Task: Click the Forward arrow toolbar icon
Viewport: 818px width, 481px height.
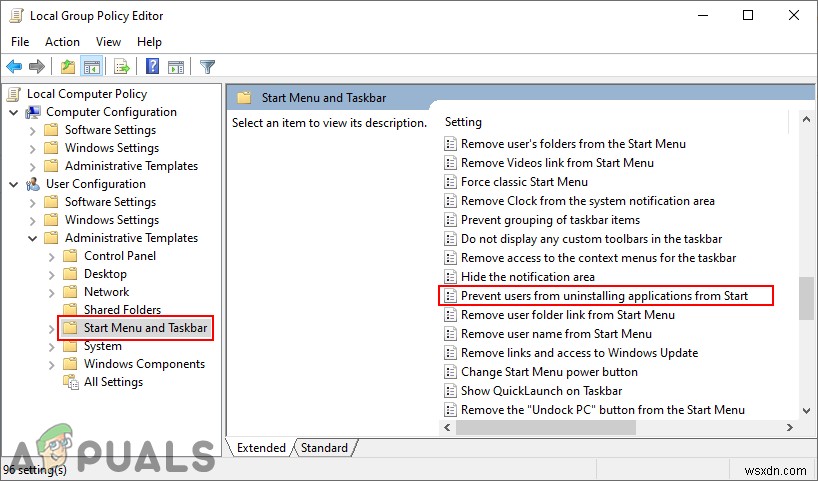Action: pos(37,66)
